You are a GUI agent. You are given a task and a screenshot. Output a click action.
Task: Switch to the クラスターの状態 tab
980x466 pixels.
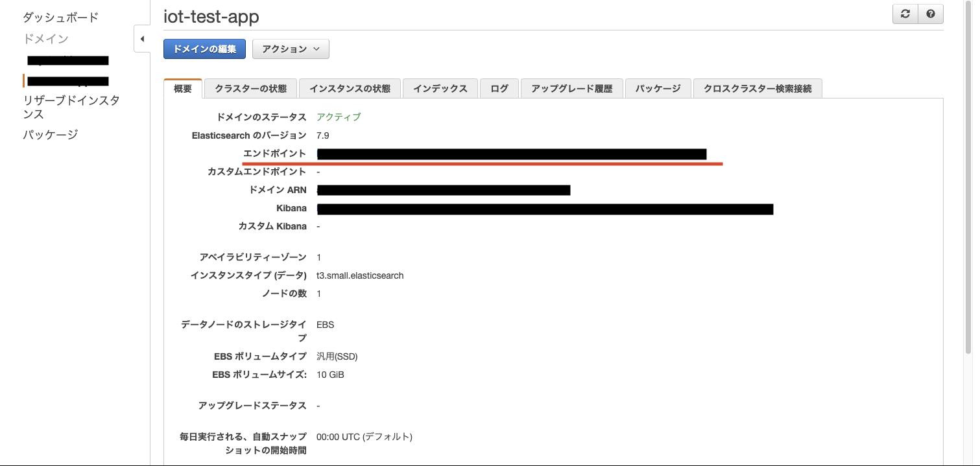click(251, 89)
